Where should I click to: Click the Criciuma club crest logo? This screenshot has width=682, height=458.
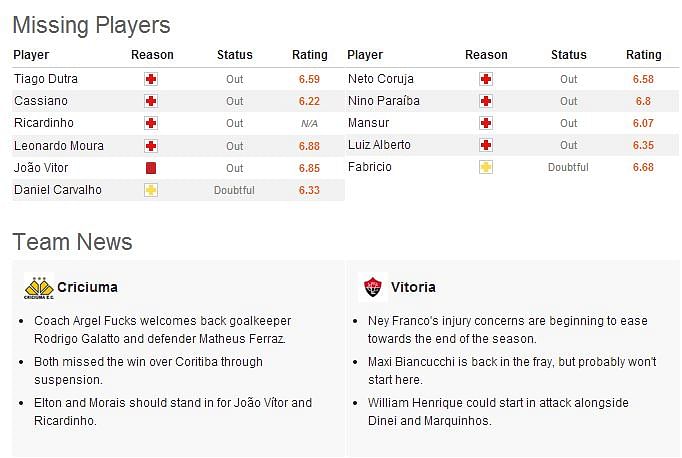tap(39, 287)
